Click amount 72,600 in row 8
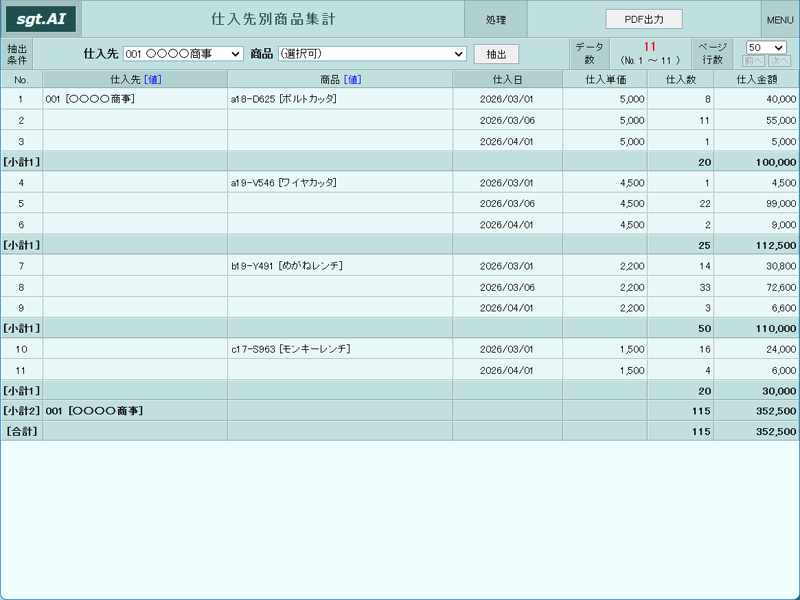Screen dimensions: 800x600 point(781,287)
